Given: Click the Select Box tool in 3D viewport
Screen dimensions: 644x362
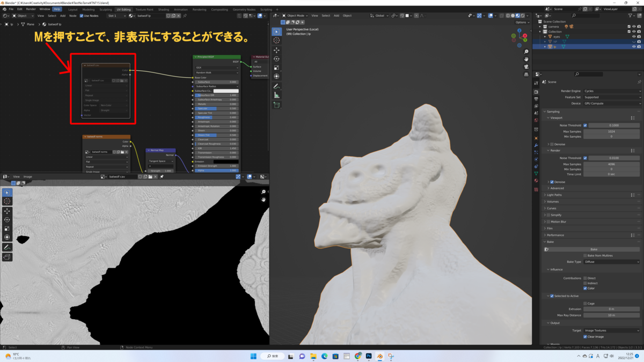Looking at the screenshot, I should 276,32.
